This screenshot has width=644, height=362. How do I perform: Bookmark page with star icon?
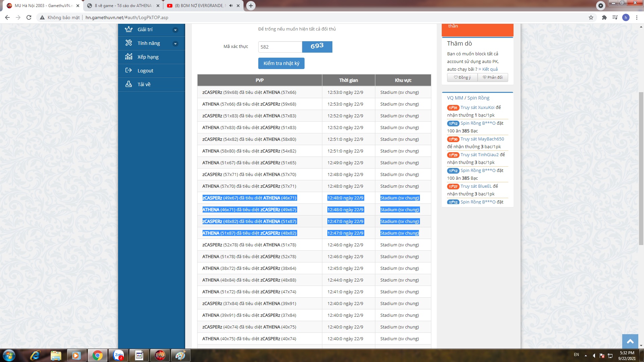point(591,17)
